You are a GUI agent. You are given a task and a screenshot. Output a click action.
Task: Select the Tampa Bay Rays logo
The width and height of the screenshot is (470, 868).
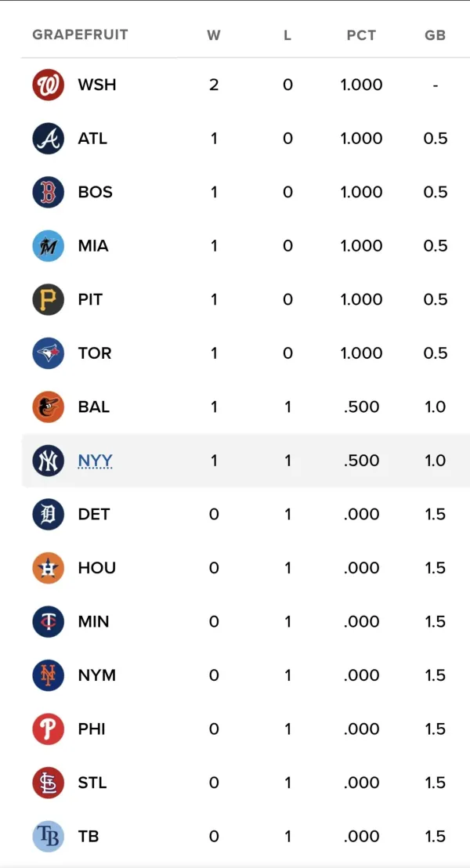tap(48, 837)
